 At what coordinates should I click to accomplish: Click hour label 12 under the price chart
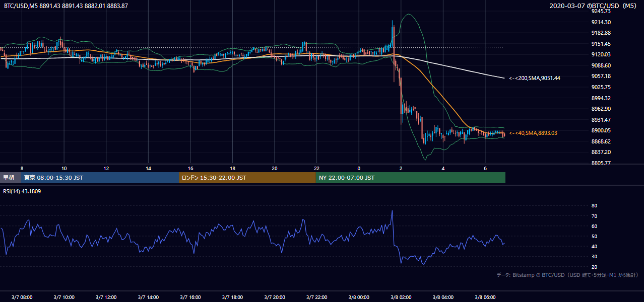tap(106, 168)
